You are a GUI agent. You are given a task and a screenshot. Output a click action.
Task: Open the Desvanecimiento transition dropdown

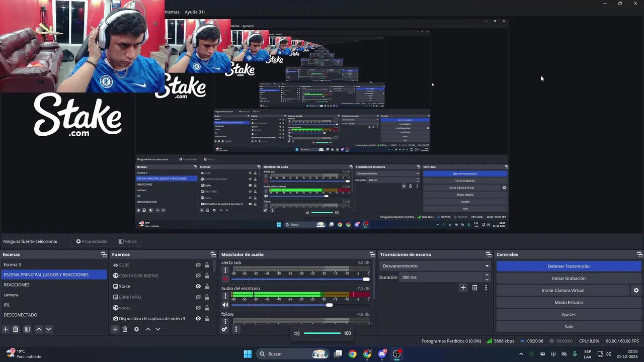[x=436, y=266]
